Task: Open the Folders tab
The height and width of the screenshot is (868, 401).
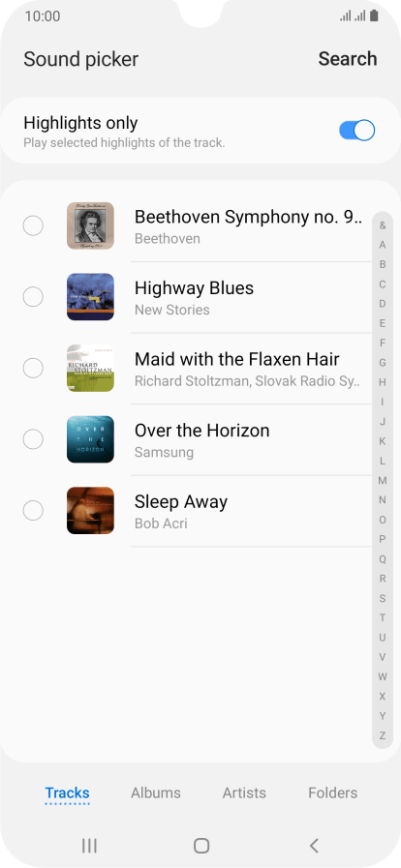Action: (333, 793)
